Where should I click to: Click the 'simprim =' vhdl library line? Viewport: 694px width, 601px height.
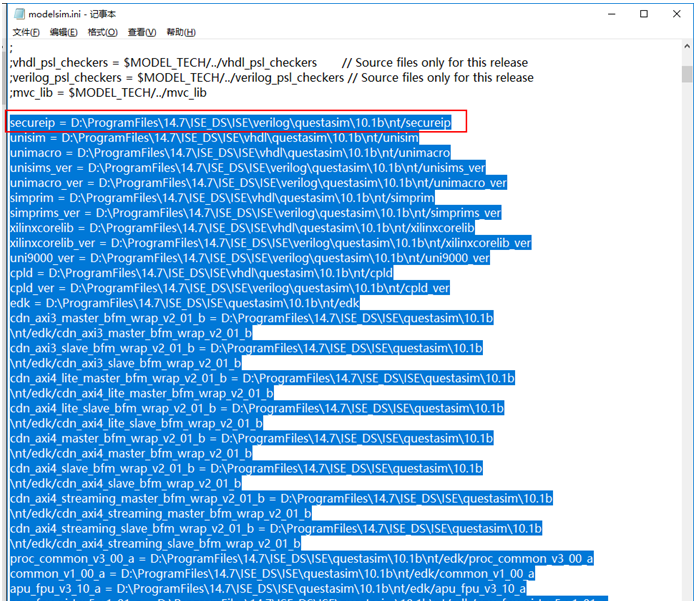coord(222,198)
